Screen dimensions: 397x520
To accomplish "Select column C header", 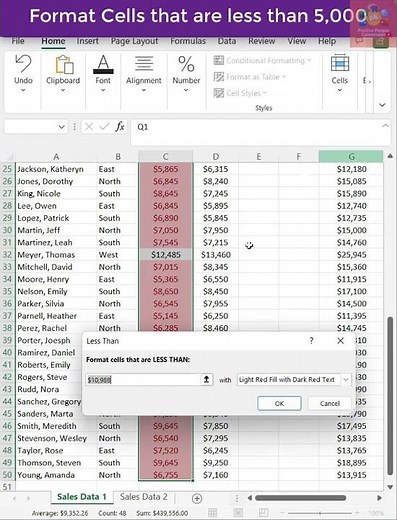I will coord(165,156).
